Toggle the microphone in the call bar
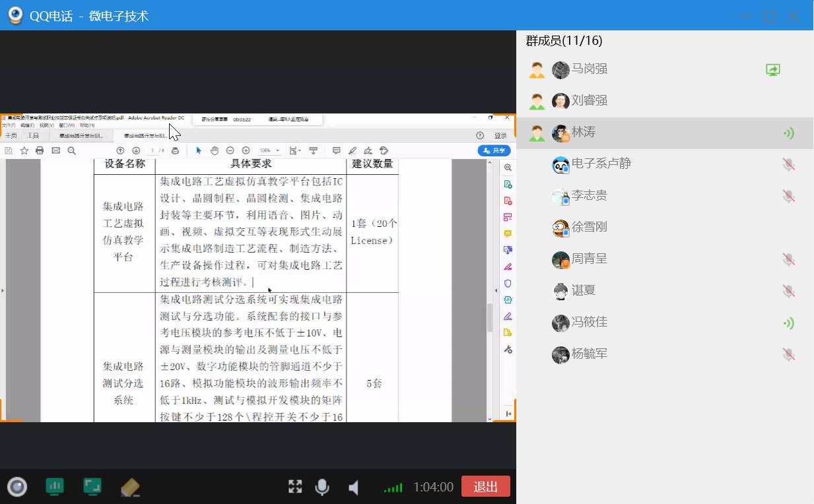Viewport: 814px width, 504px height. click(322, 487)
